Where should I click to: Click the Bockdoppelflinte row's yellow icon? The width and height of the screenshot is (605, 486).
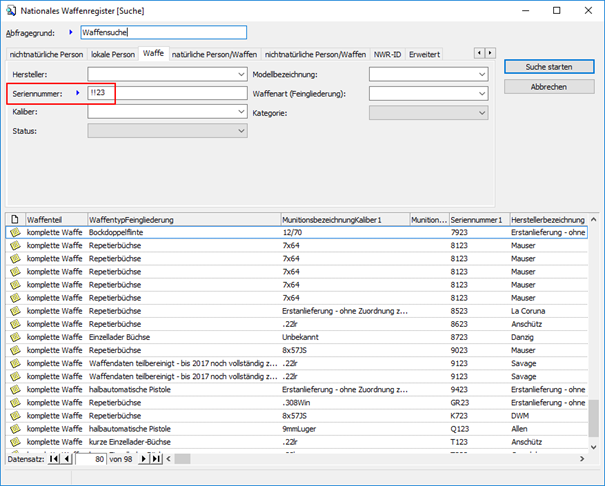15,232
